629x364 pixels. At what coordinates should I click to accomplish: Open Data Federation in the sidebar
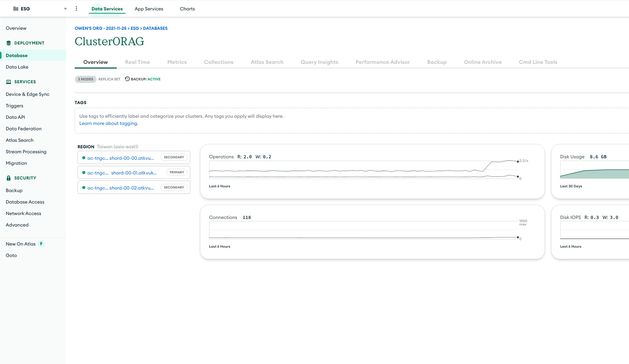(x=24, y=129)
